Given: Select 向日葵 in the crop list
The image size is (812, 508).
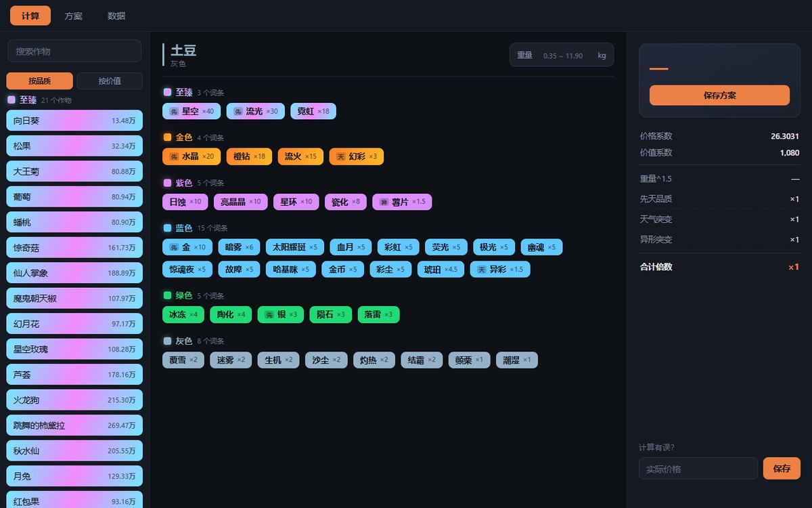Looking at the screenshot, I should [x=74, y=121].
